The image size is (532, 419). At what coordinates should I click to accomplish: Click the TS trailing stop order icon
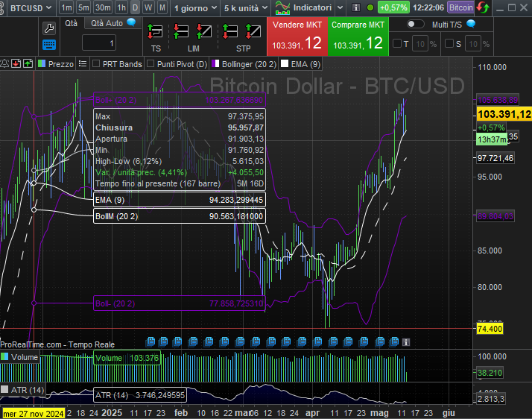coord(156,34)
